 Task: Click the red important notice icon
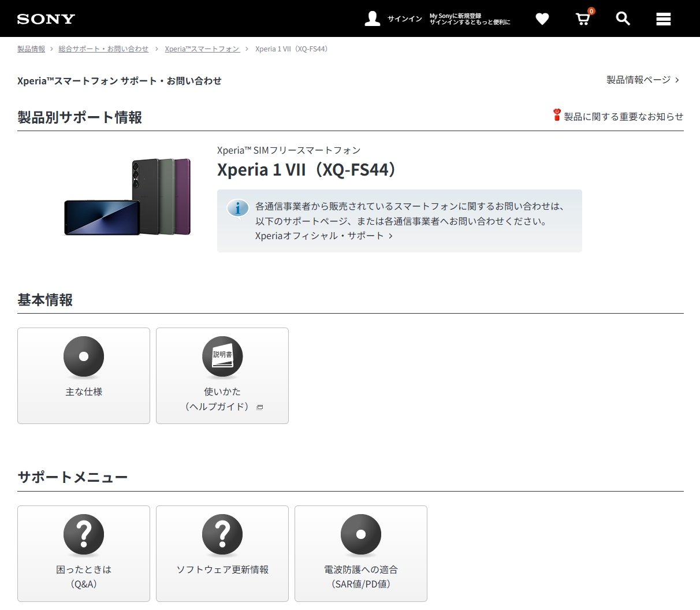pyautogui.click(x=557, y=115)
